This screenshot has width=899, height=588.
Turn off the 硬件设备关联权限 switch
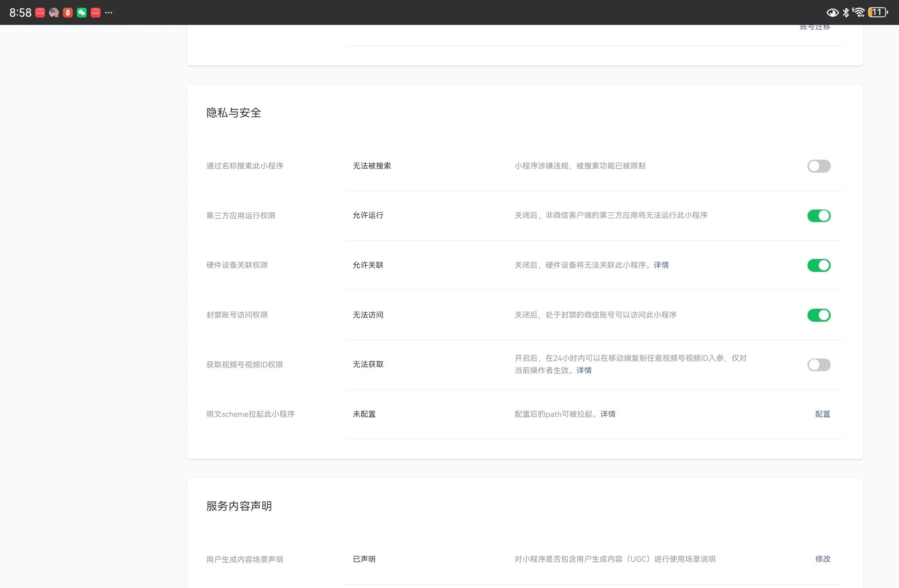[818, 265]
